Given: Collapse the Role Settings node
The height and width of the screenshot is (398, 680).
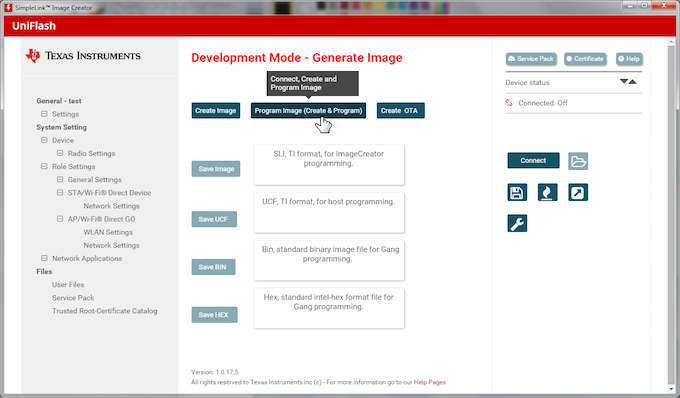Looking at the screenshot, I should pyautogui.click(x=44, y=166).
